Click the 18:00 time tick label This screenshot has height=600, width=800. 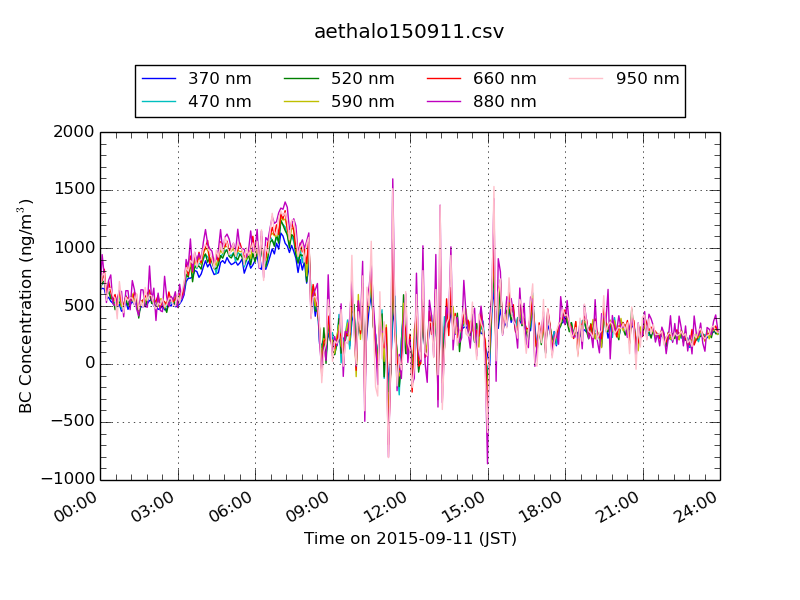point(540,507)
